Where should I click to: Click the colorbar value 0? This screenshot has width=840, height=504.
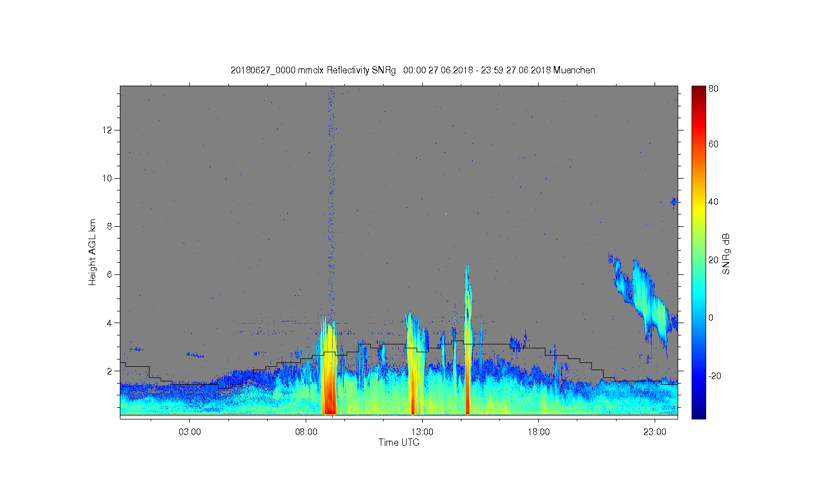[x=711, y=318]
